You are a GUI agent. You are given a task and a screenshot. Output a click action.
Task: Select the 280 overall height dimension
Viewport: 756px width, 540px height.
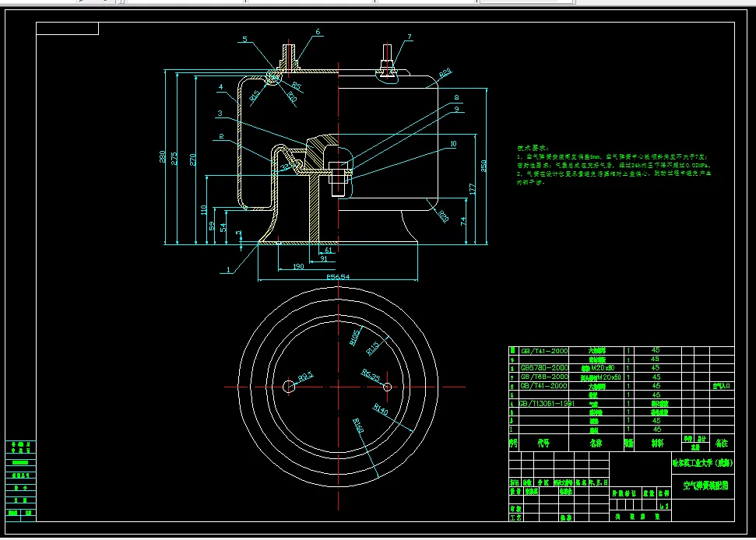[162, 156]
